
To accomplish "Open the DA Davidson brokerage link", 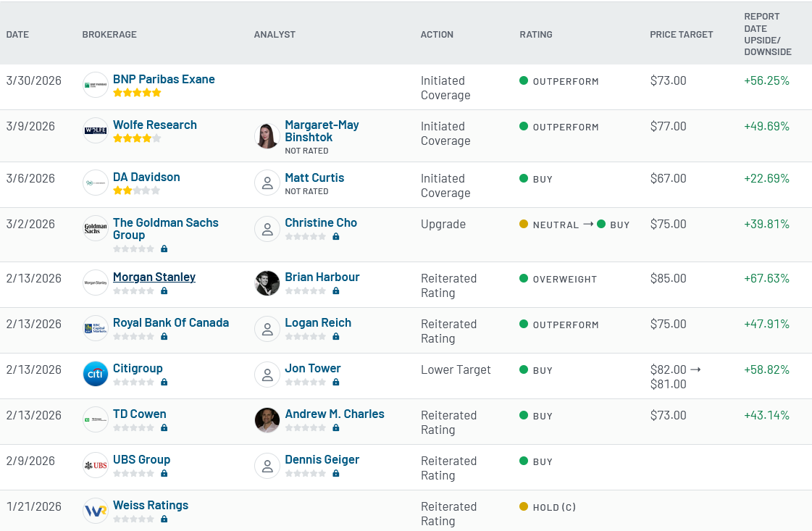I will coord(146,177).
